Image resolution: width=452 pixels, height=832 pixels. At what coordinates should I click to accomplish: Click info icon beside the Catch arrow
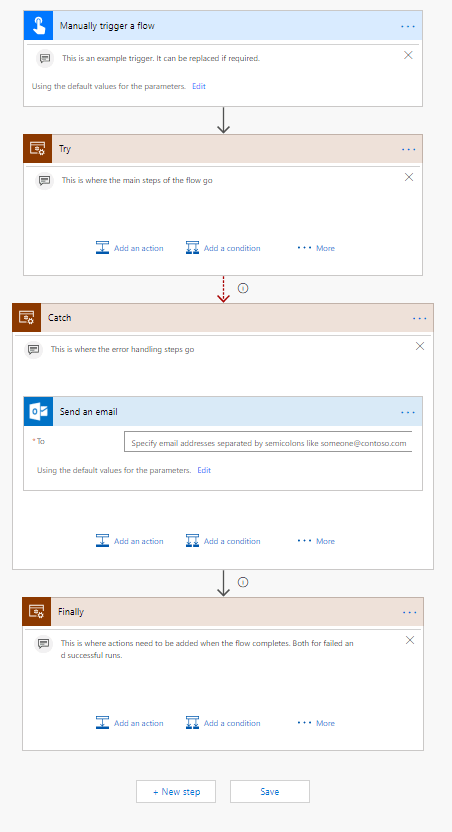[x=243, y=288]
